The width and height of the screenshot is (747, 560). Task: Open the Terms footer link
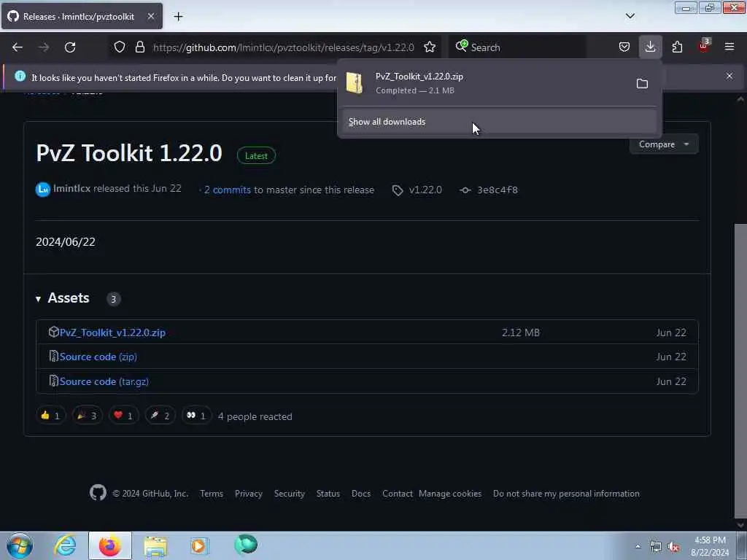212,494
